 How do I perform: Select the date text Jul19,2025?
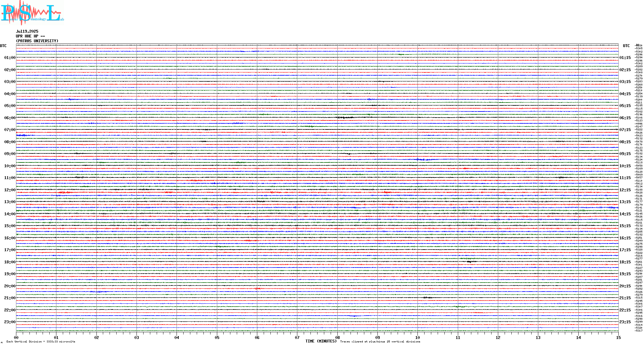click(27, 31)
